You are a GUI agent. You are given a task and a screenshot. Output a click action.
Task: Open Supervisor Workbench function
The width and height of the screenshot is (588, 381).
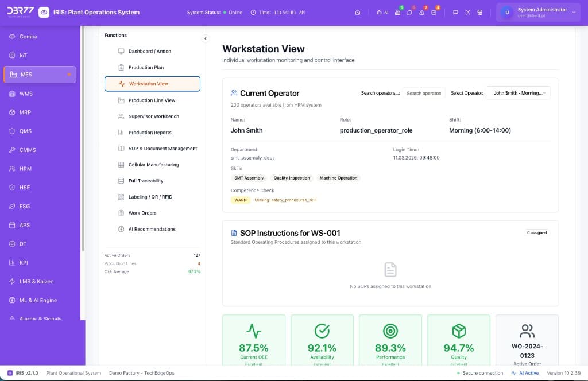point(153,116)
